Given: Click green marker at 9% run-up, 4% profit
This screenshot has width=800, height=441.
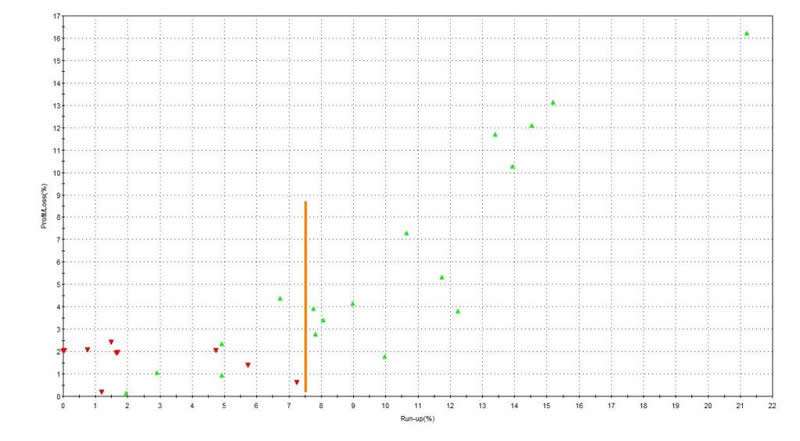Looking at the screenshot, I should (353, 304).
